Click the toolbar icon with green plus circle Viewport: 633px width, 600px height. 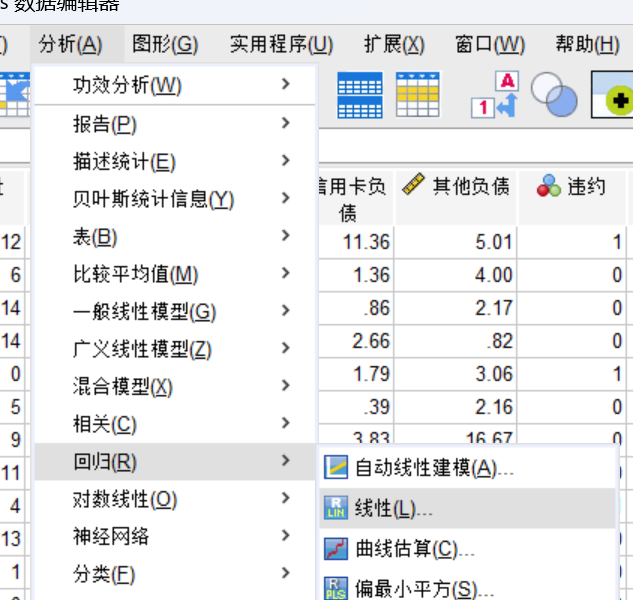tap(612, 95)
